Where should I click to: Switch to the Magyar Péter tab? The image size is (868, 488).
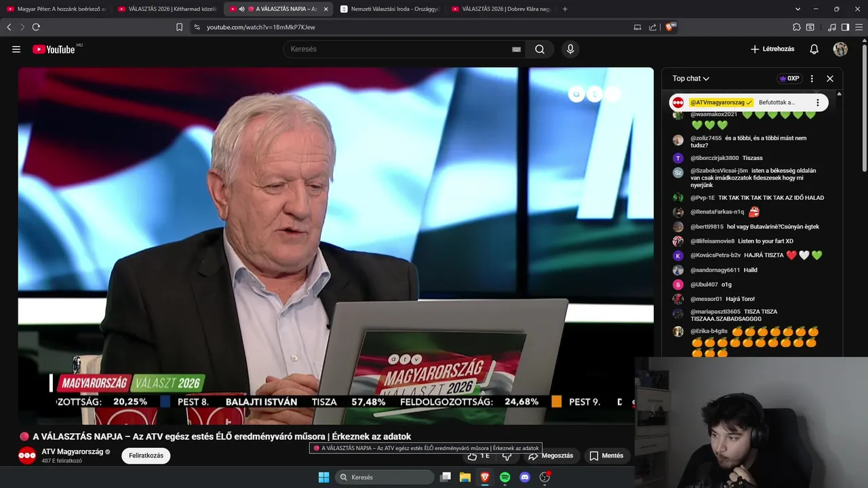56,9
